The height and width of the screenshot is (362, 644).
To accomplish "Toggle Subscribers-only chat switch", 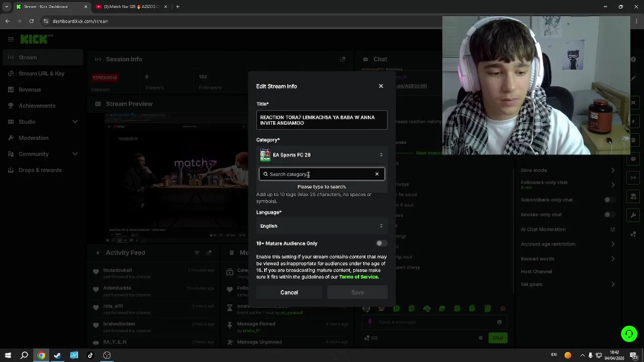I will (608, 200).
